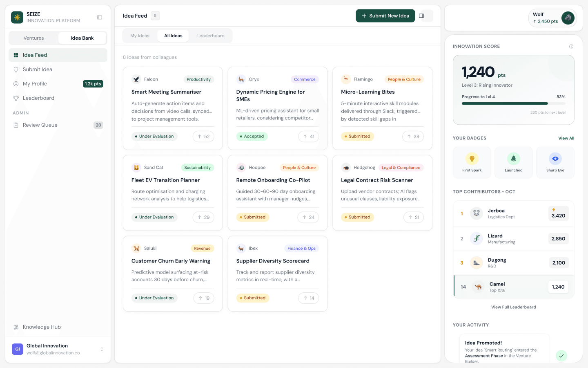The image size is (588, 368).
Task: Click the Launched rocket badge icon
Action: pos(514,159)
